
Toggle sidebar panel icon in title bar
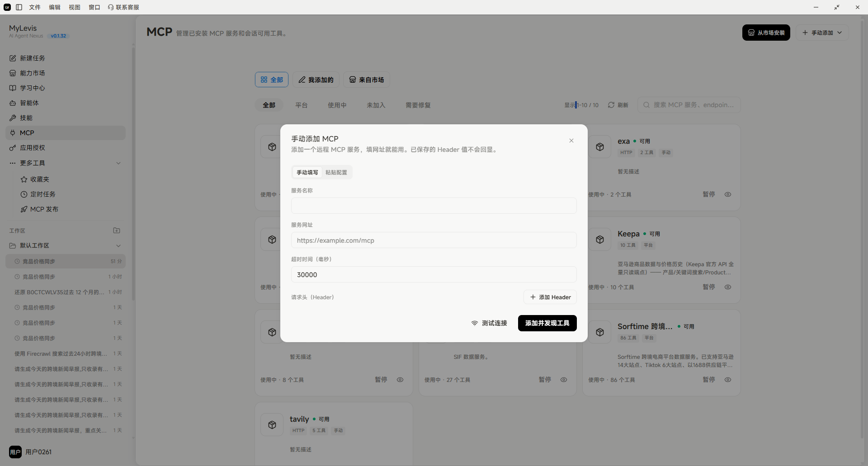click(x=19, y=7)
